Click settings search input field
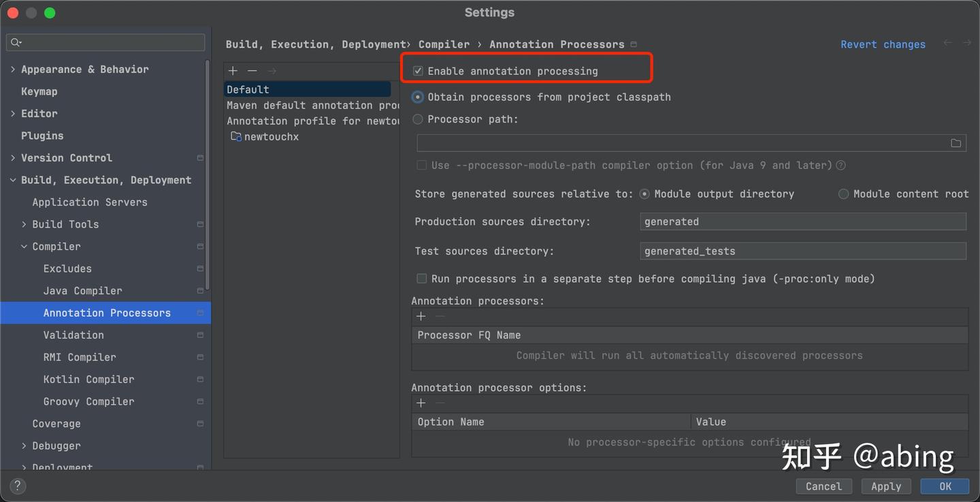The image size is (980, 502). point(105,42)
